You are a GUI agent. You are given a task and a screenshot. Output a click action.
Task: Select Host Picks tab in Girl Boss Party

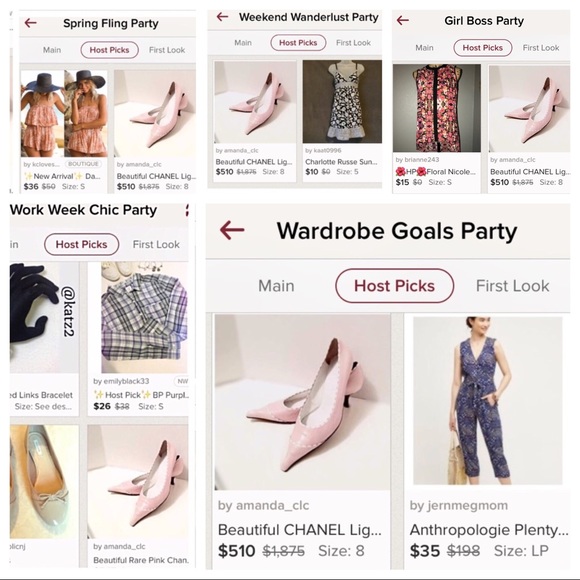pos(483,48)
